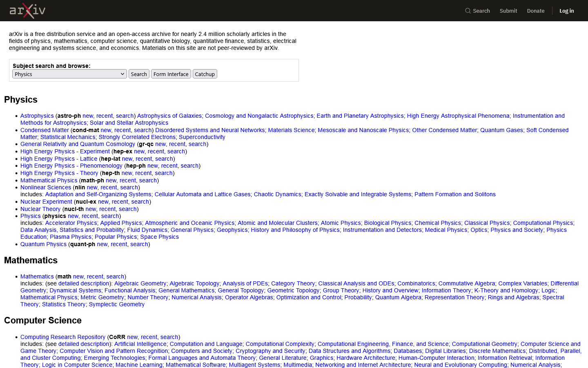This screenshot has width=588, height=368.
Task: Search within nucl-th archive
Action: coord(128,209)
